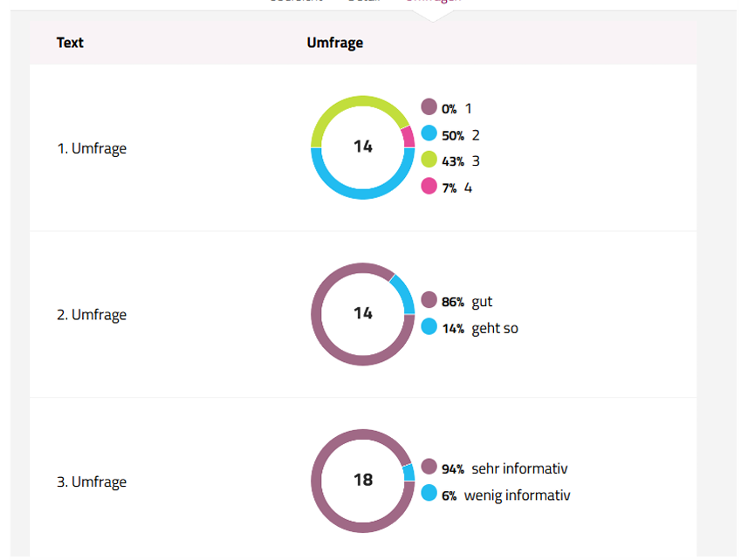This screenshot has width=748, height=560.
Task: Click the blue legend dot for option 2
Action: pyautogui.click(x=429, y=133)
